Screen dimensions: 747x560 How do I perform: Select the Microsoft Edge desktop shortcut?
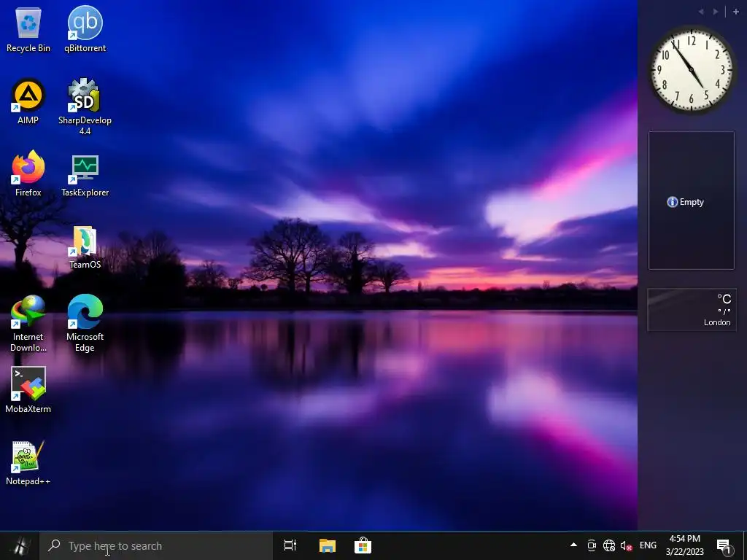[85, 324]
